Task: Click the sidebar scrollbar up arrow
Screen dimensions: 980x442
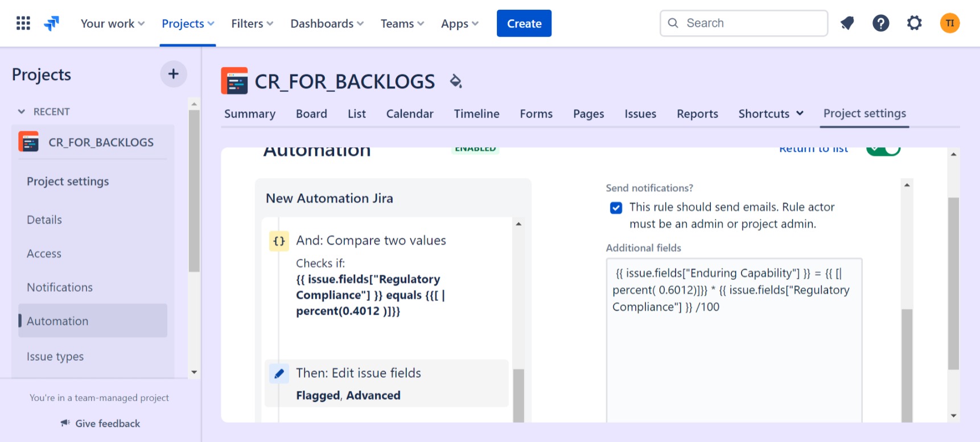Action: click(194, 104)
